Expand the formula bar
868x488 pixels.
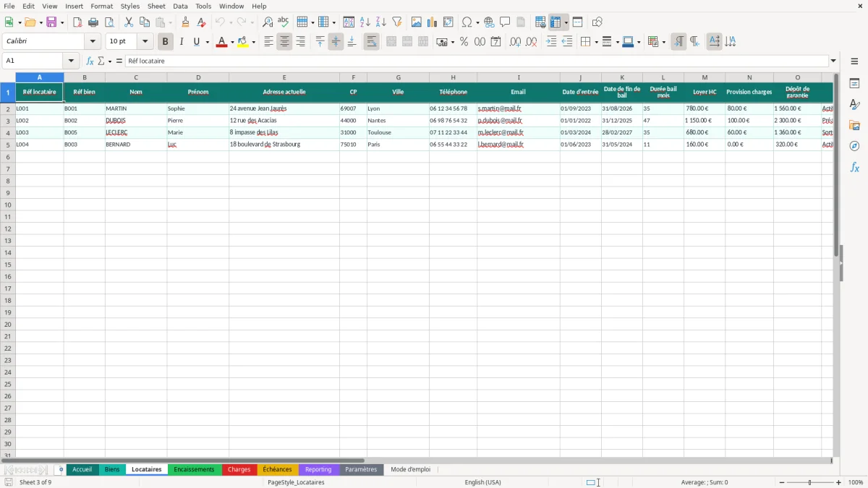[834, 61]
